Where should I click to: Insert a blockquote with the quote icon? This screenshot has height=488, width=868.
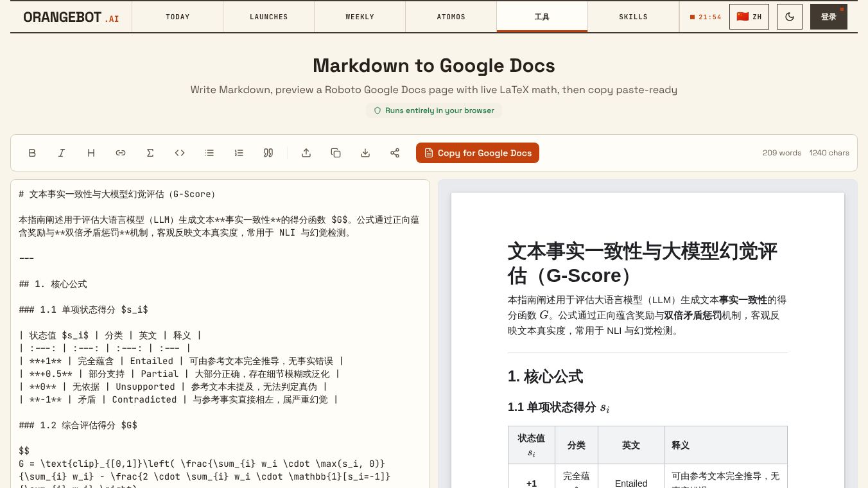pos(268,153)
